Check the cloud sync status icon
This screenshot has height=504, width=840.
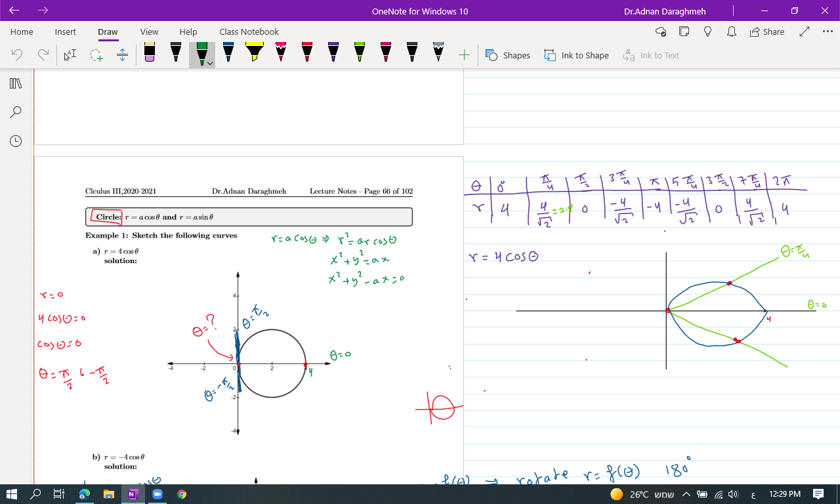click(x=661, y=31)
